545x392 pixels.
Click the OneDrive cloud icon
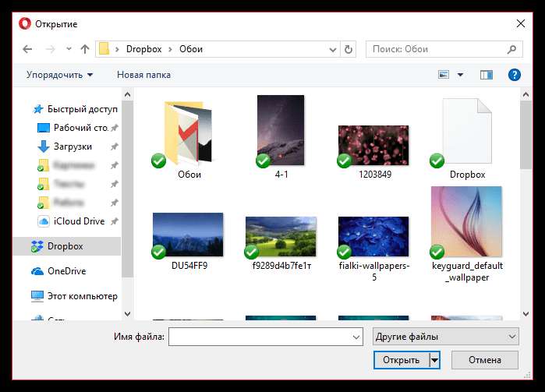(x=37, y=271)
